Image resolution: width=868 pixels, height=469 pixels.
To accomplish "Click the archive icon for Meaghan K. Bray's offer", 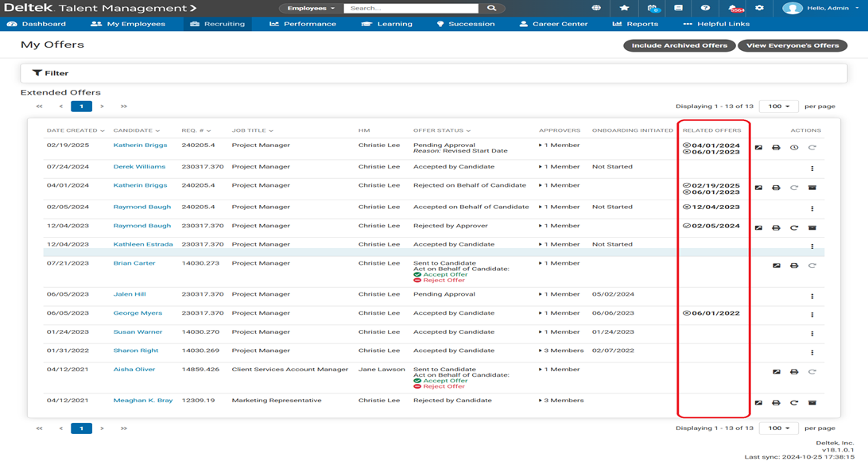I will (x=812, y=403).
